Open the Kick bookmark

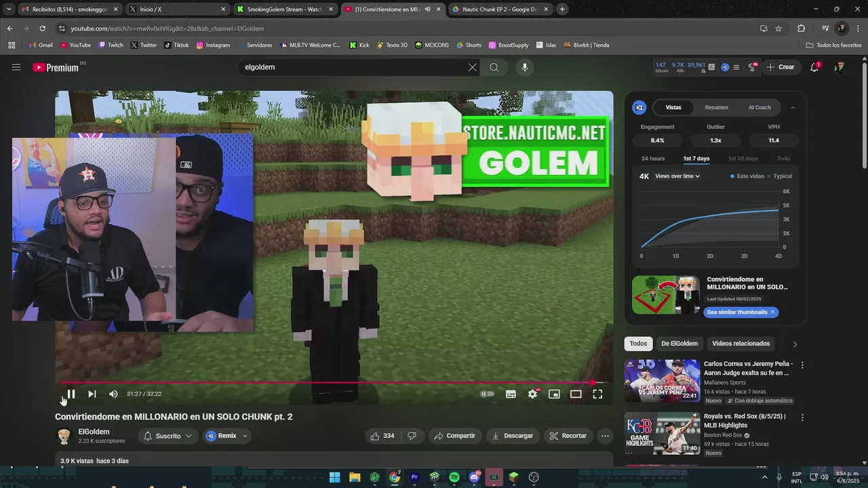coord(359,45)
